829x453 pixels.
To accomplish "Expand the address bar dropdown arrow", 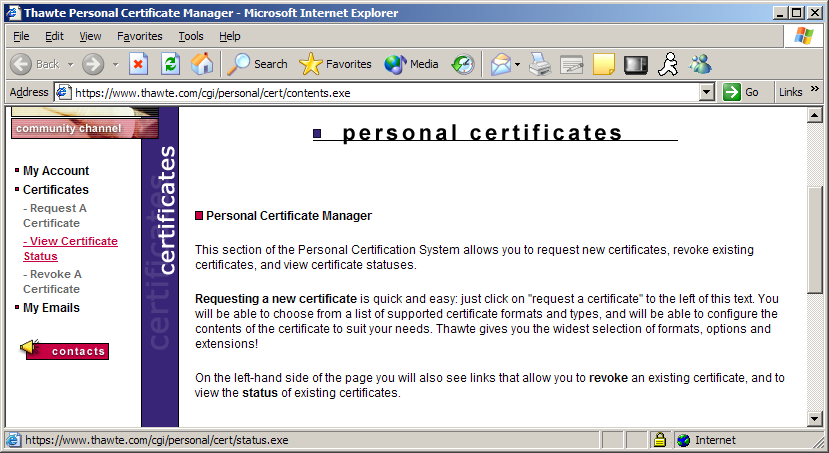I will (707, 92).
